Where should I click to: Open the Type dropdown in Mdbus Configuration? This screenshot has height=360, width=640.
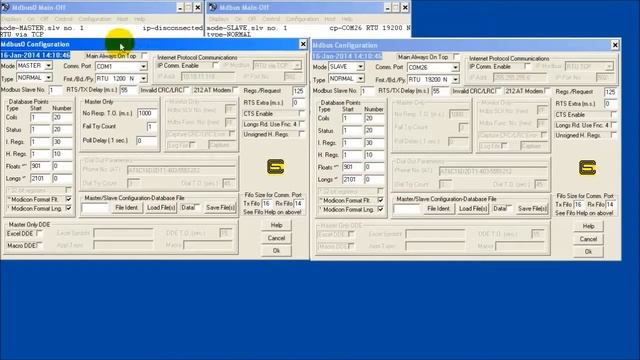coord(360,78)
